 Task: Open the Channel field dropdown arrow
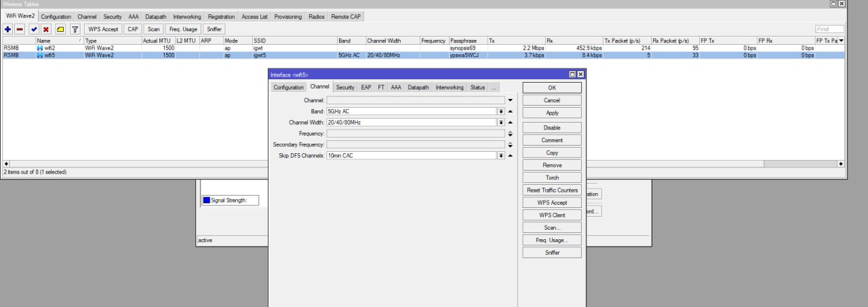510,100
